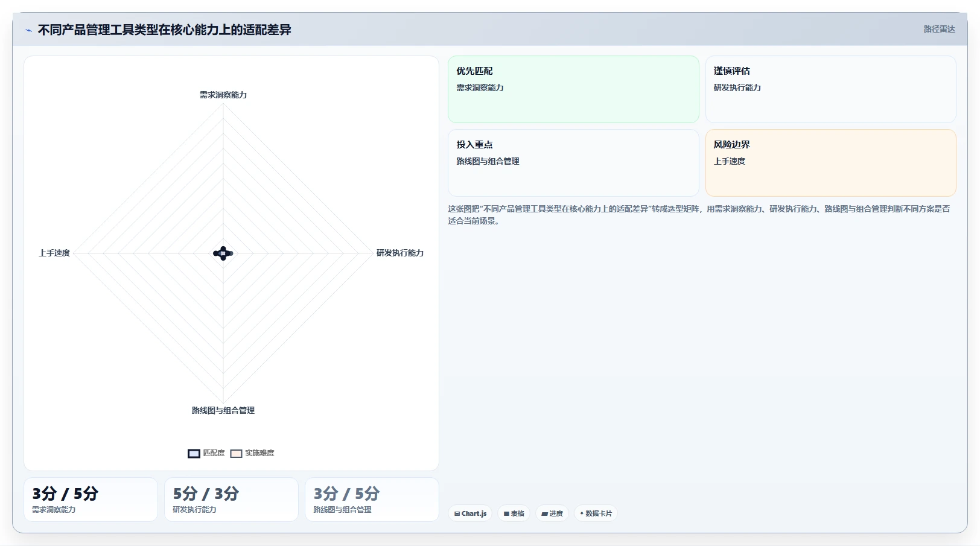Click the small icon before the panel title

click(x=28, y=30)
